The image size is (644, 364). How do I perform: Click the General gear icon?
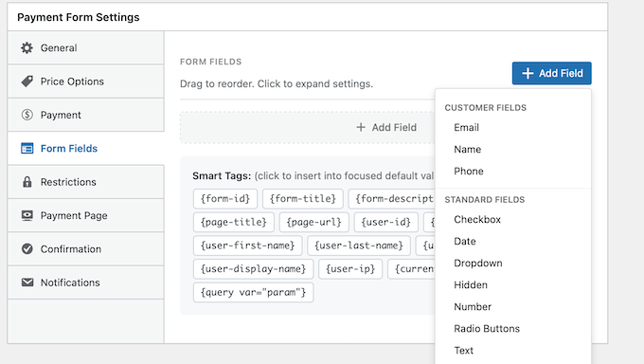(27, 48)
